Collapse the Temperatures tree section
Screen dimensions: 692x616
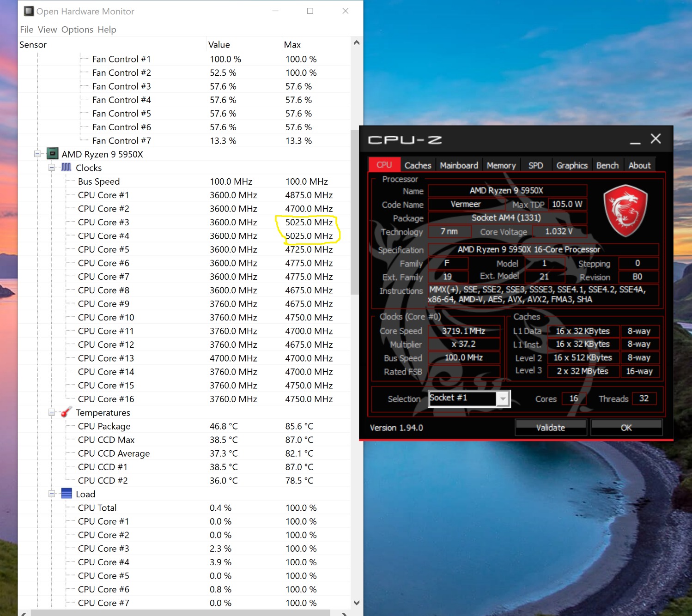point(52,412)
